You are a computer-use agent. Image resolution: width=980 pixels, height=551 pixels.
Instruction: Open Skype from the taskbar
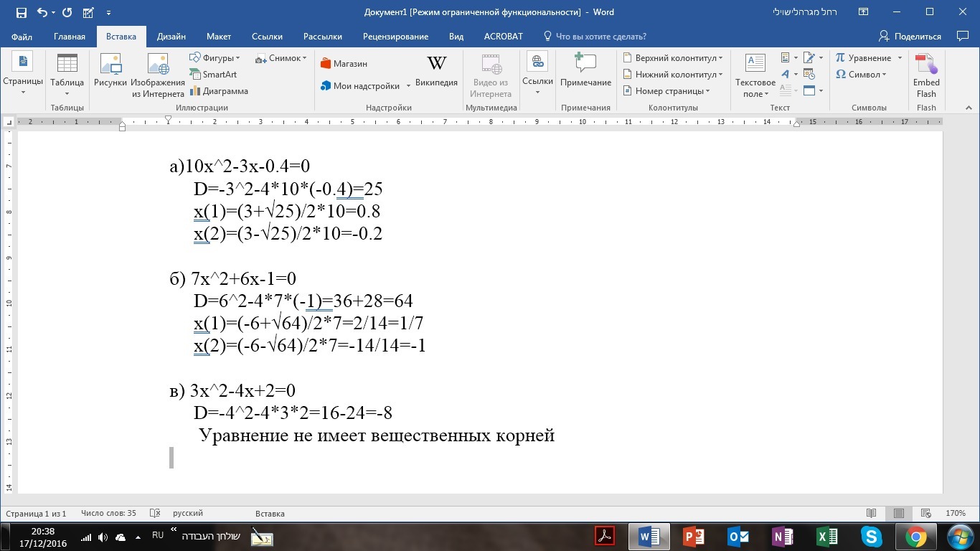click(872, 537)
